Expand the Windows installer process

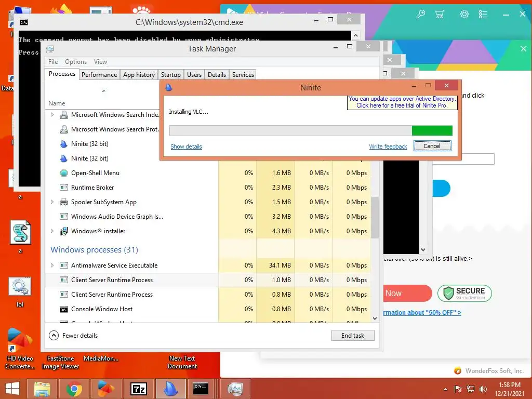[x=52, y=231]
